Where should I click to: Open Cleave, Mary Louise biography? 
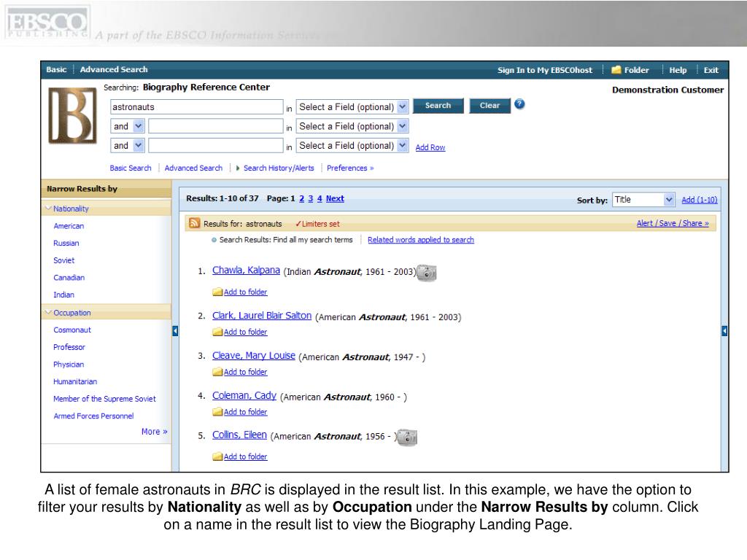(253, 355)
